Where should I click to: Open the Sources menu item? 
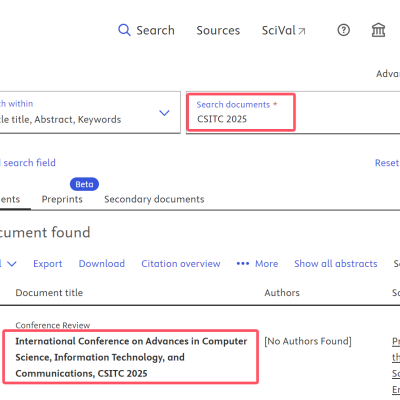point(218,30)
